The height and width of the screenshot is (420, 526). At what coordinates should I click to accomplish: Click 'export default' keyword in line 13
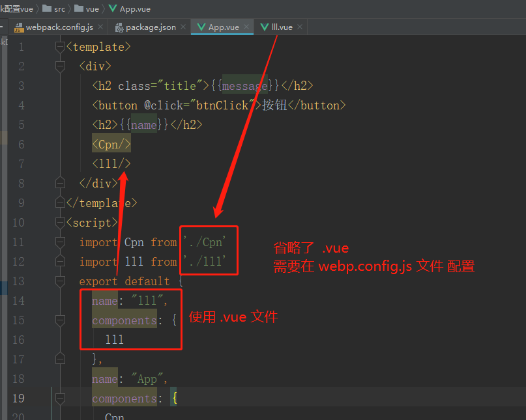(124, 281)
